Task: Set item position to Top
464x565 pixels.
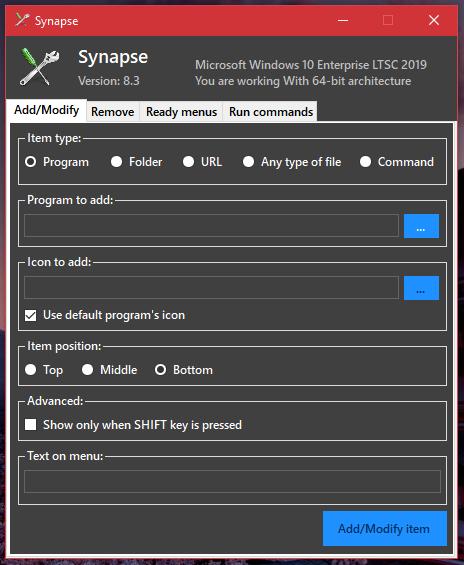Action: click(x=44, y=370)
